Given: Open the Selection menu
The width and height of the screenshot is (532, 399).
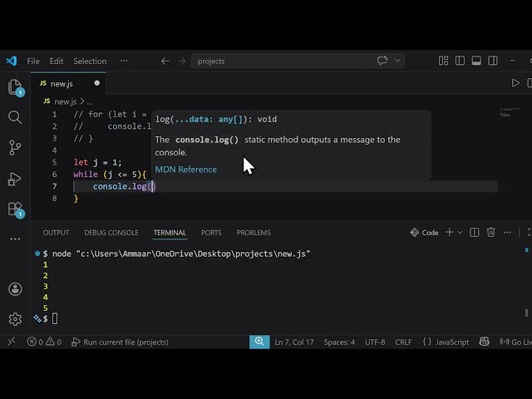Looking at the screenshot, I should point(90,61).
